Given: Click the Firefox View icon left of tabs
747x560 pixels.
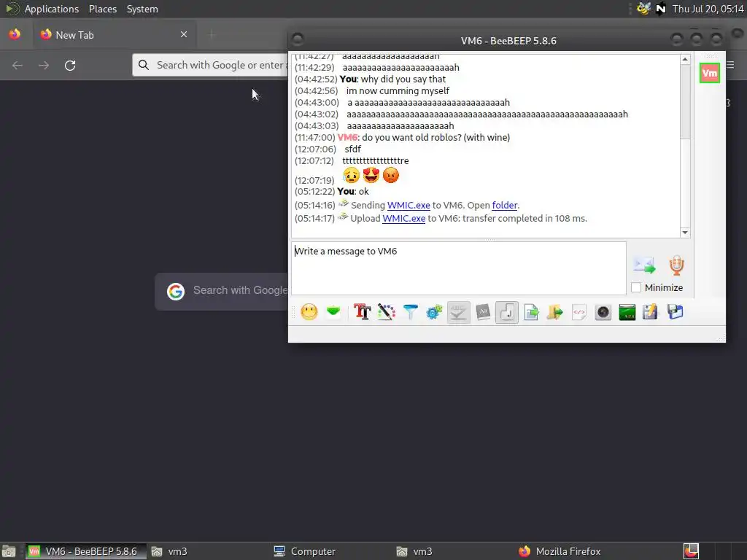Looking at the screenshot, I should (15, 34).
